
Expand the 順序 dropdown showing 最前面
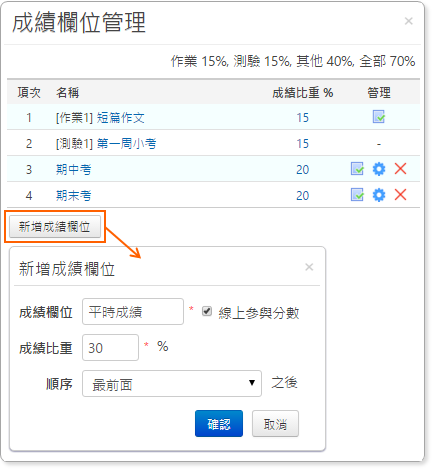[172, 383]
